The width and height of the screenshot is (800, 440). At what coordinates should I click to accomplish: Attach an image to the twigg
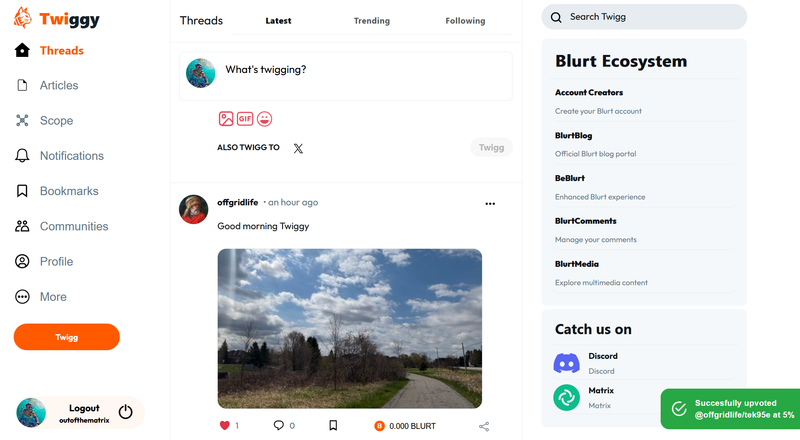226,119
